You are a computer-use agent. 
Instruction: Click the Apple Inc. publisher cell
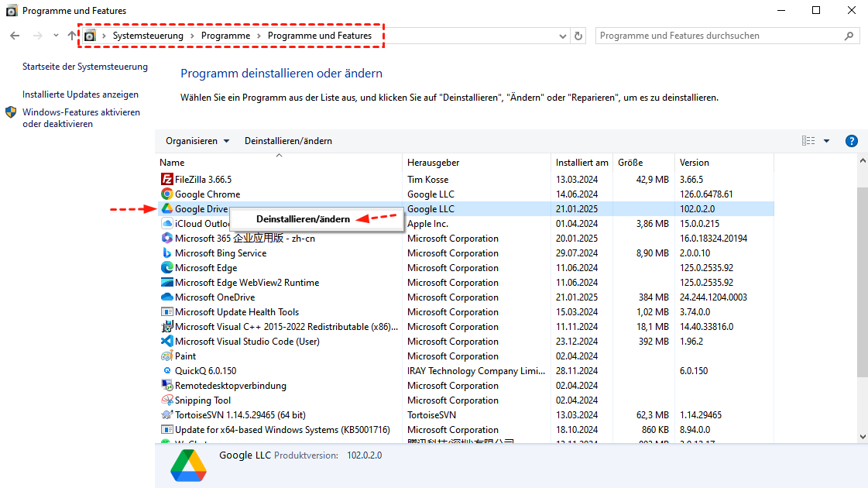pyautogui.click(x=428, y=224)
